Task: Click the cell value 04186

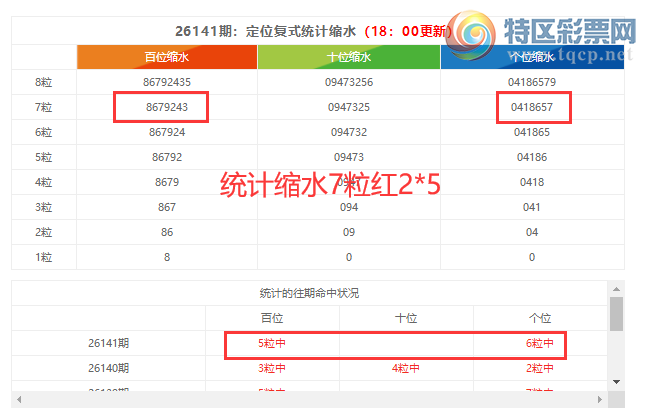Action: 532,157
